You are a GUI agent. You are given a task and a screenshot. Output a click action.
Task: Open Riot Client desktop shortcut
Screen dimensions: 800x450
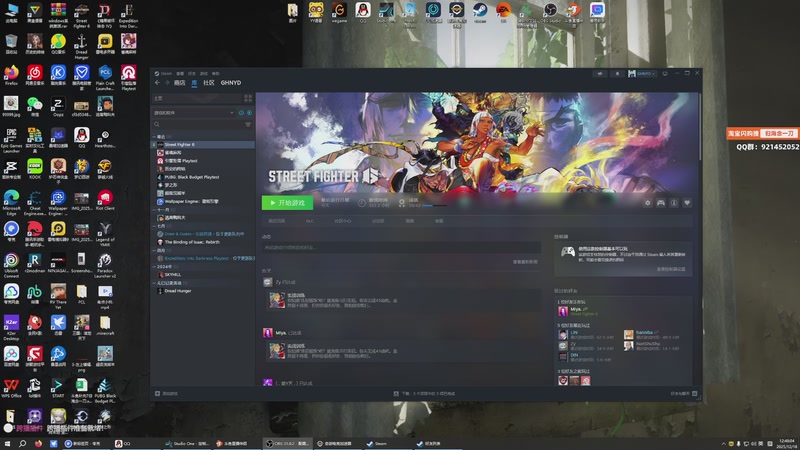tap(105, 200)
